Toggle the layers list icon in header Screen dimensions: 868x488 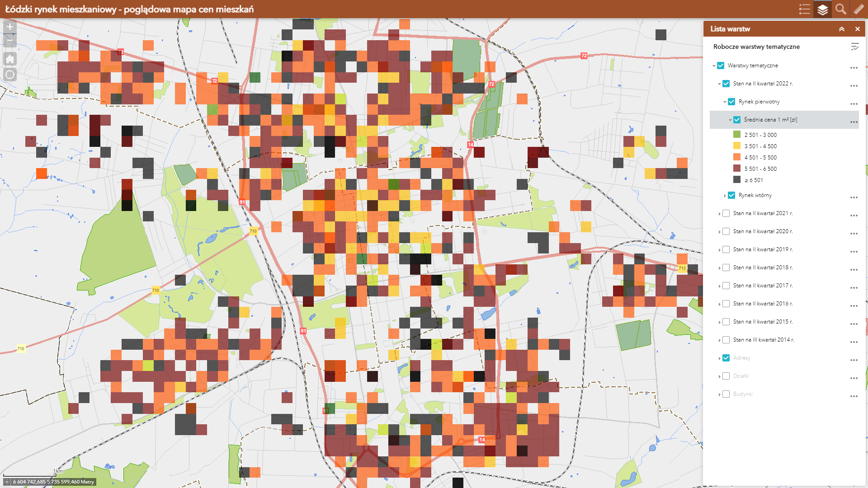pos(823,9)
